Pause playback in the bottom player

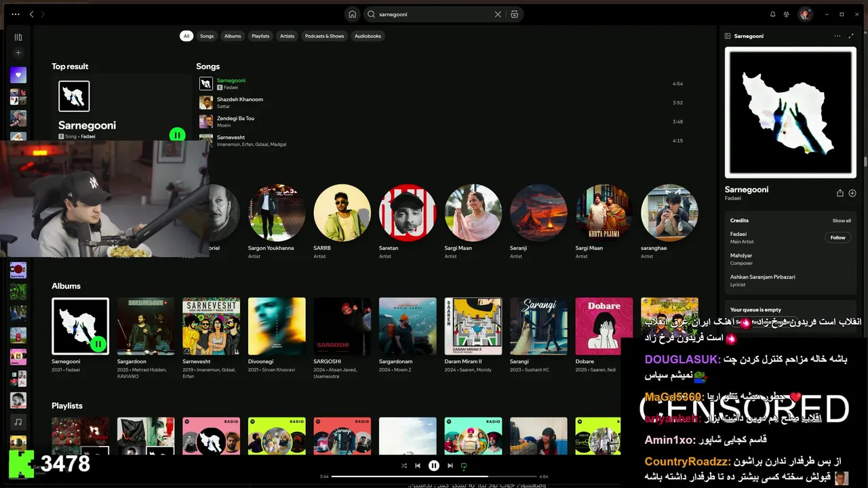coord(434,466)
